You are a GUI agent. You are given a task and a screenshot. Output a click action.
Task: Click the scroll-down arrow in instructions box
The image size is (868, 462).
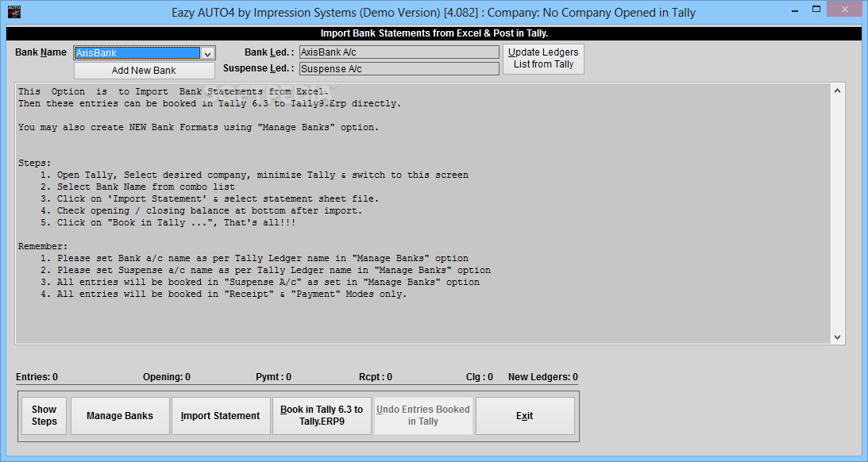point(837,337)
